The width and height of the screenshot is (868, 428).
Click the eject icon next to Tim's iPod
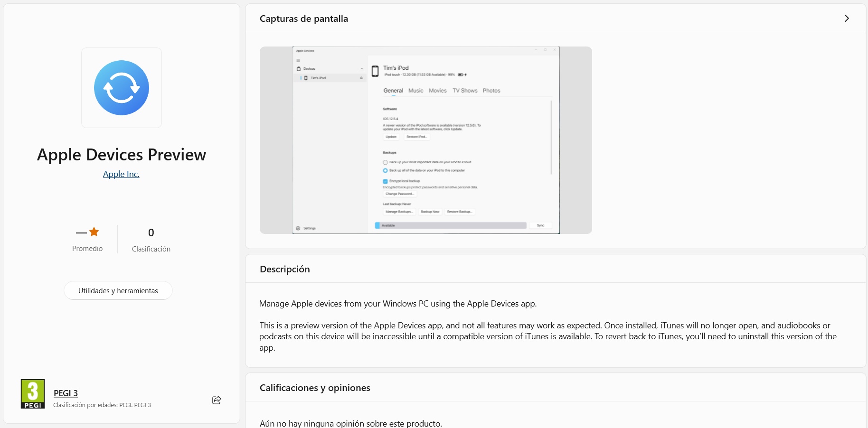tap(361, 78)
